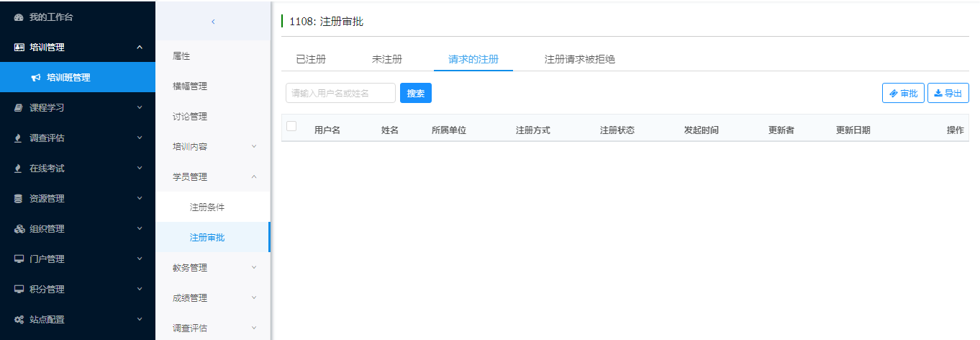Switch to the 已注册 tab
The width and height of the screenshot is (980, 340).
(x=311, y=59)
